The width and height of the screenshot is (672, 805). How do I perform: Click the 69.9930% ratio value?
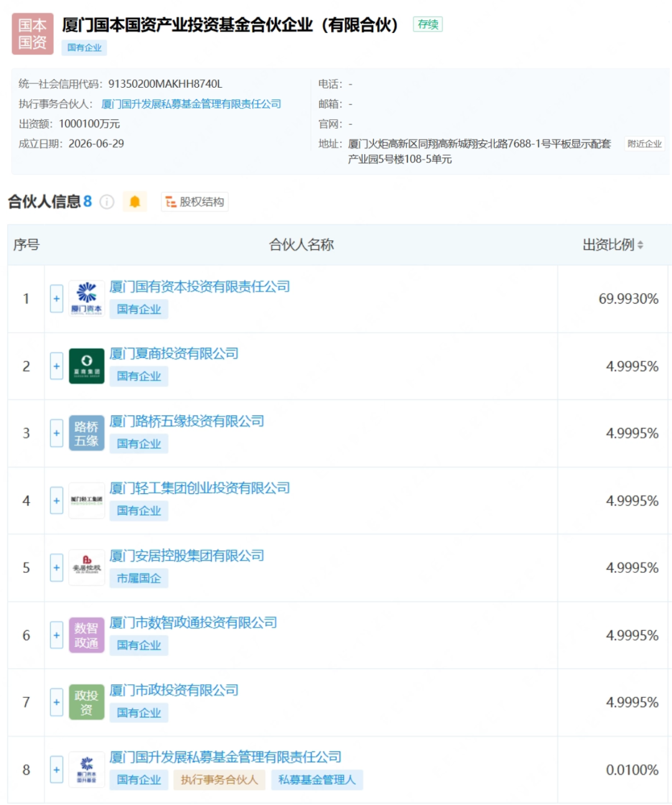(x=628, y=299)
